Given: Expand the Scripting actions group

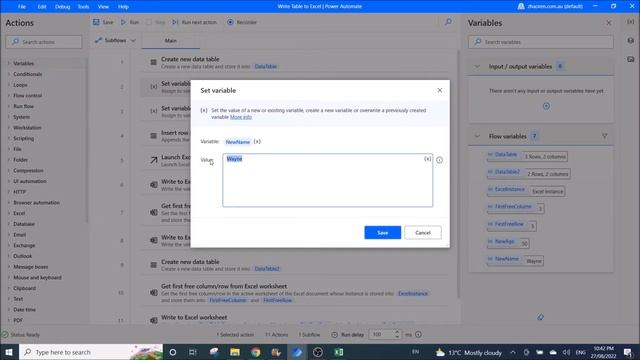Looking at the screenshot, I should (x=23, y=138).
